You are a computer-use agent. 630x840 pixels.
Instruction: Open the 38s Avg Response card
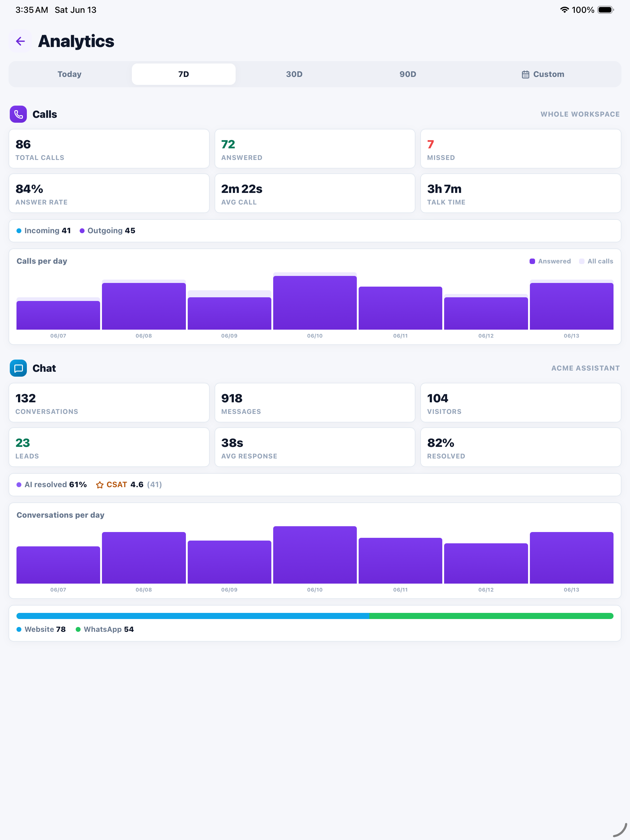coord(315,447)
